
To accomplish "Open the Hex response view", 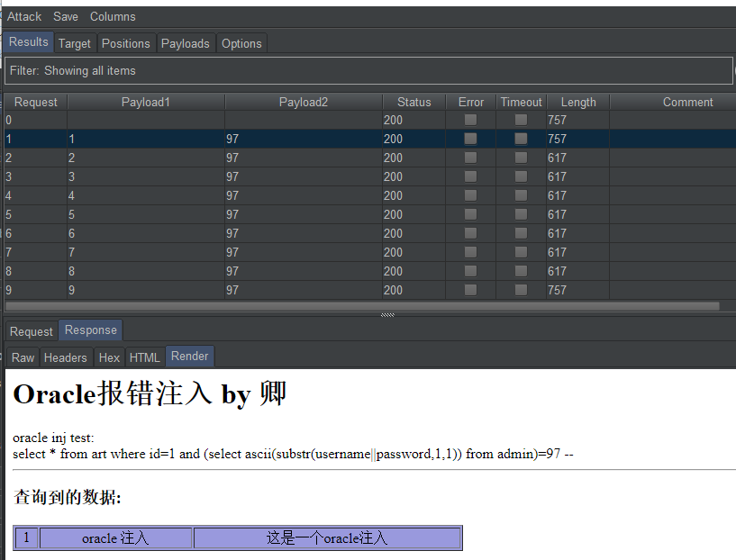I will (109, 357).
